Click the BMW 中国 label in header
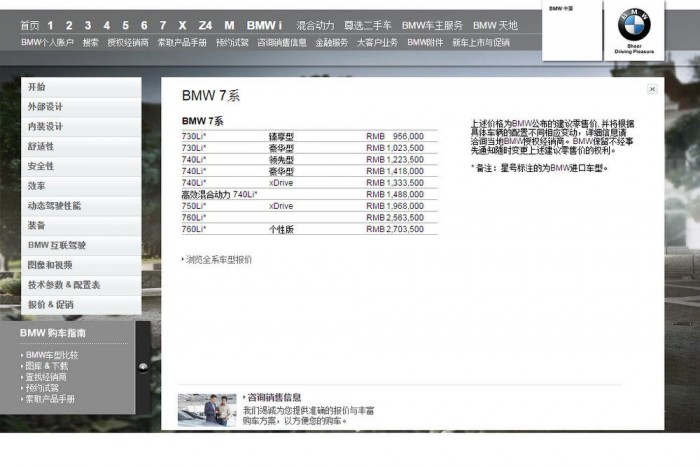This screenshot has height=467, width=700. click(562, 8)
